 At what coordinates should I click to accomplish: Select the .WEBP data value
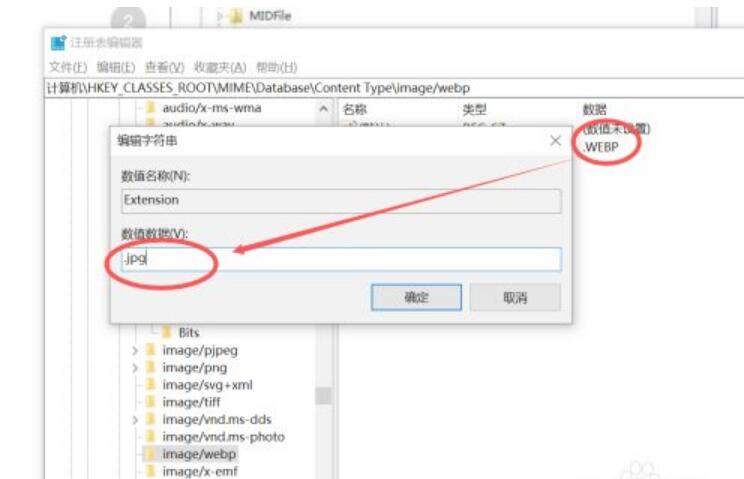[601, 147]
